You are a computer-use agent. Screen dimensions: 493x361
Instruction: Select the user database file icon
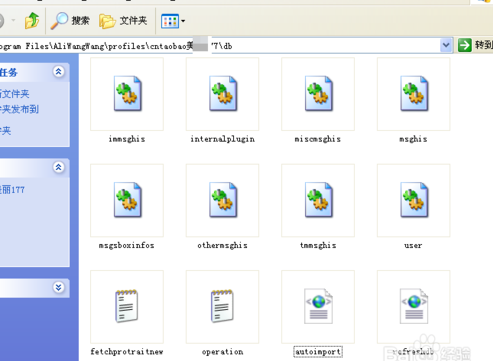414,200
